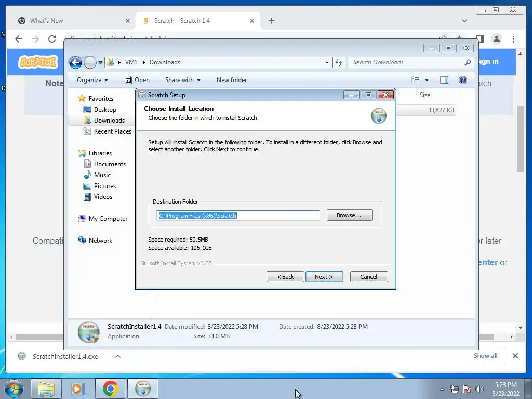Select Libraries in the navigation pane

(x=100, y=153)
